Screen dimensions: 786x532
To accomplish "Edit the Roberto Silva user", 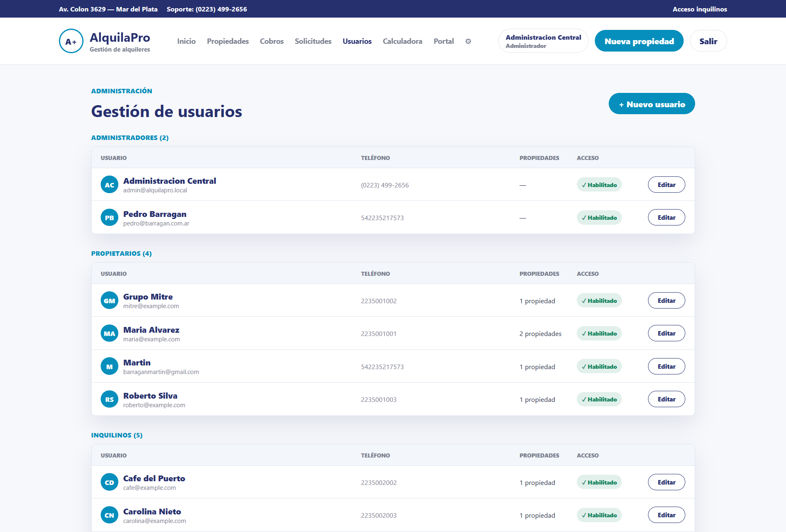I will (x=666, y=399).
